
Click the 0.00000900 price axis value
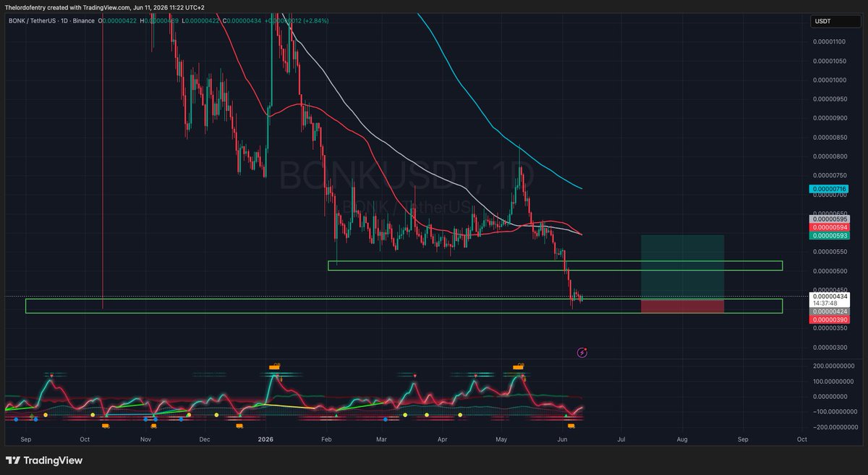[830, 118]
